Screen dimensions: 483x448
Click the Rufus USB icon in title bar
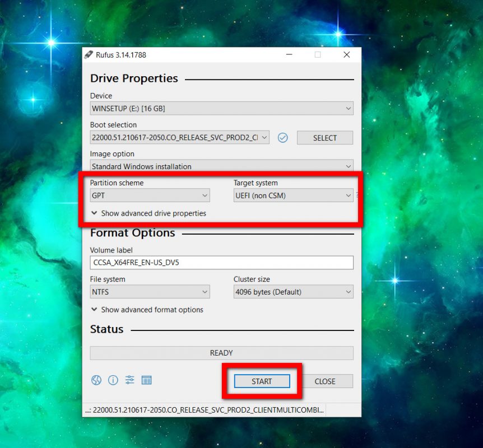[89, 55]
